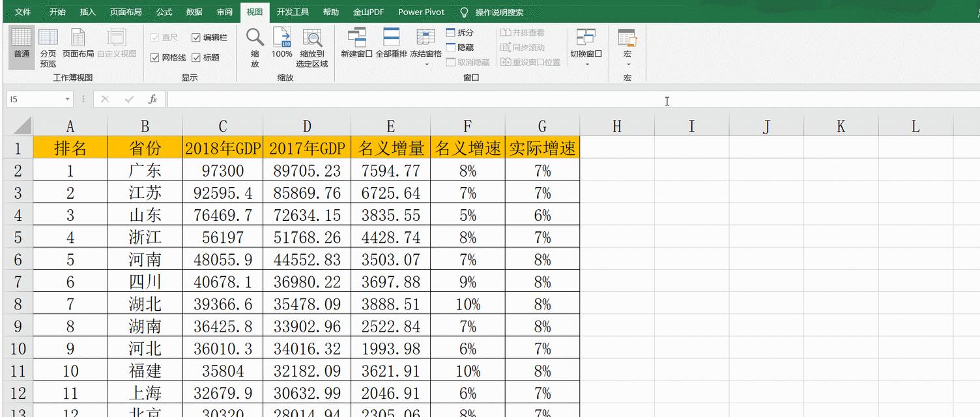Open the 宏 dropdown arrow
Image resolution: width=980 pixels, height=417 pixels.
click(627, 65)
